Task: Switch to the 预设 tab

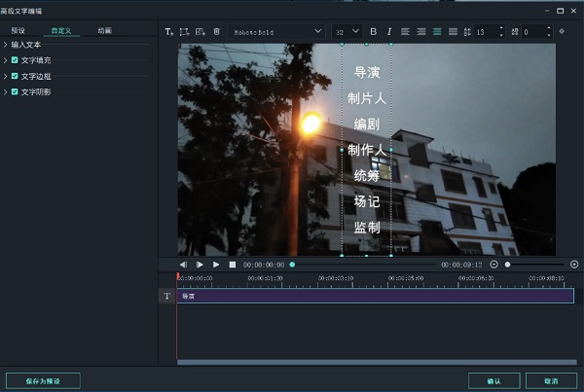Action: 18,30
